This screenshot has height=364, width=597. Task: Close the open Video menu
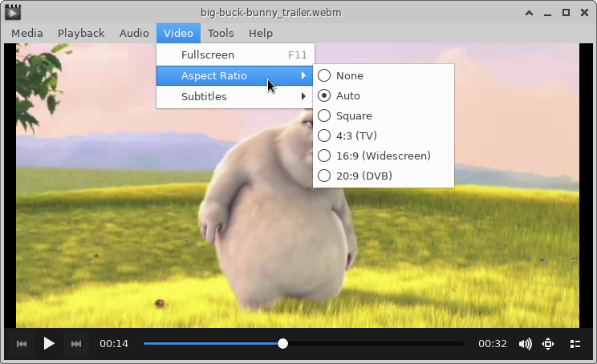(x=178, y=34)
